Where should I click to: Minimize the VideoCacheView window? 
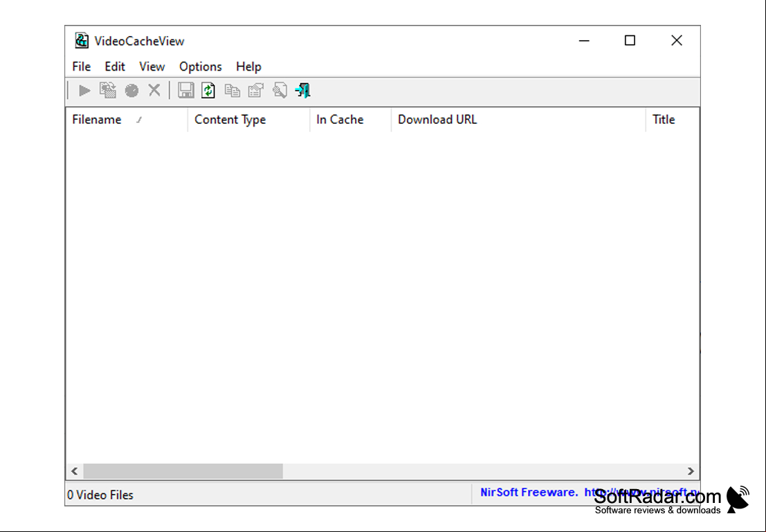(x=584, y=41)
